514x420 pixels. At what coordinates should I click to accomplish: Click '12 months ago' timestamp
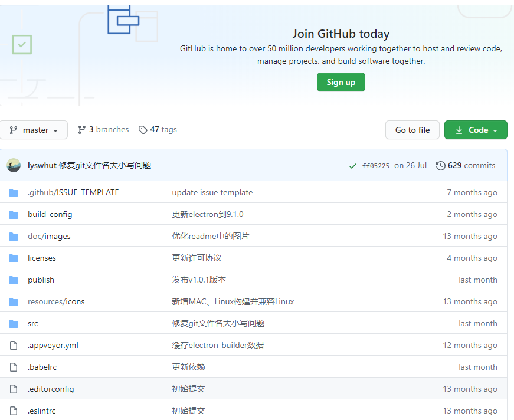pyautogui.click(x=470, y=345)
